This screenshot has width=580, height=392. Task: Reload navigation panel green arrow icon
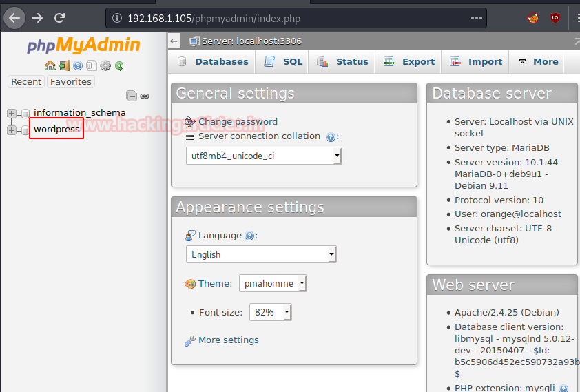pyautogui.click(x=119, y=66)
